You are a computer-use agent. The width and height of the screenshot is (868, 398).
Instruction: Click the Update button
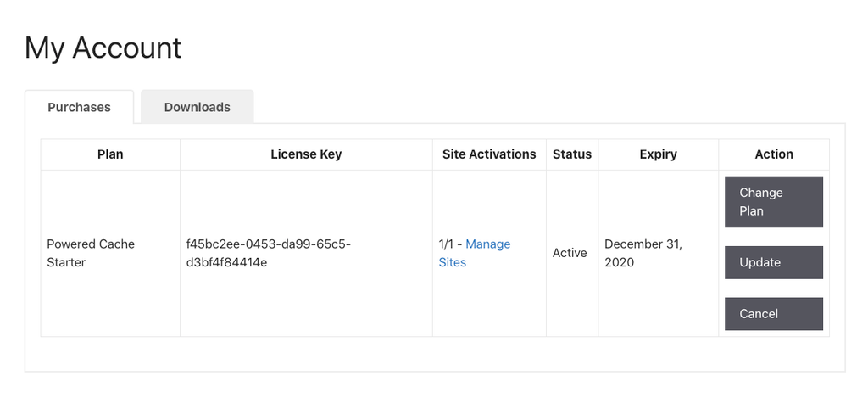(x=774, y=262)
